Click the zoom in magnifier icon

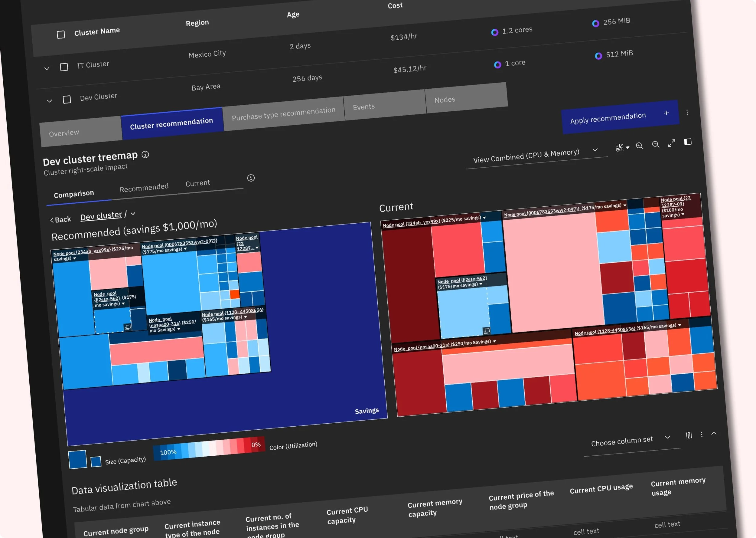pyautogui.click(x=640, y=146)
